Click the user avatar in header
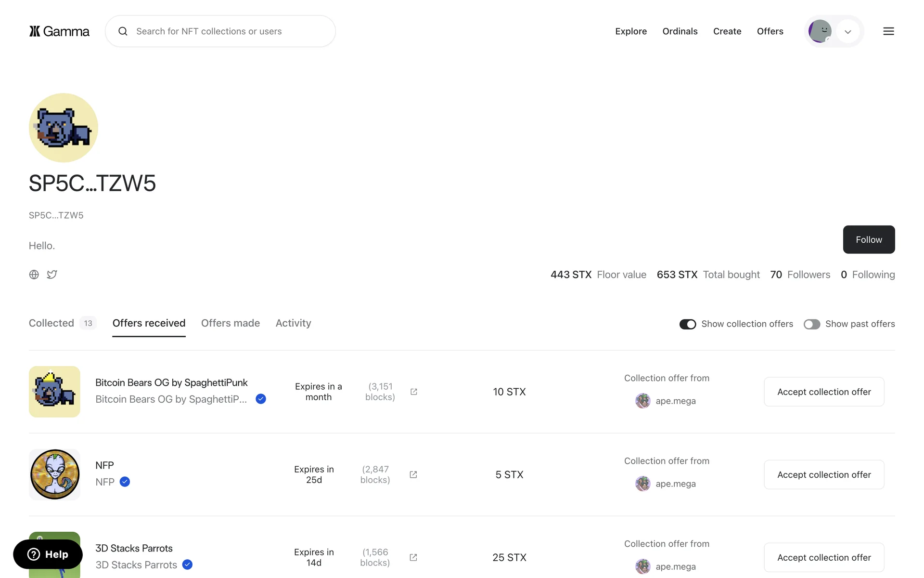The height and width of the screenshot is (578, 924). click(x=820, y=31)
